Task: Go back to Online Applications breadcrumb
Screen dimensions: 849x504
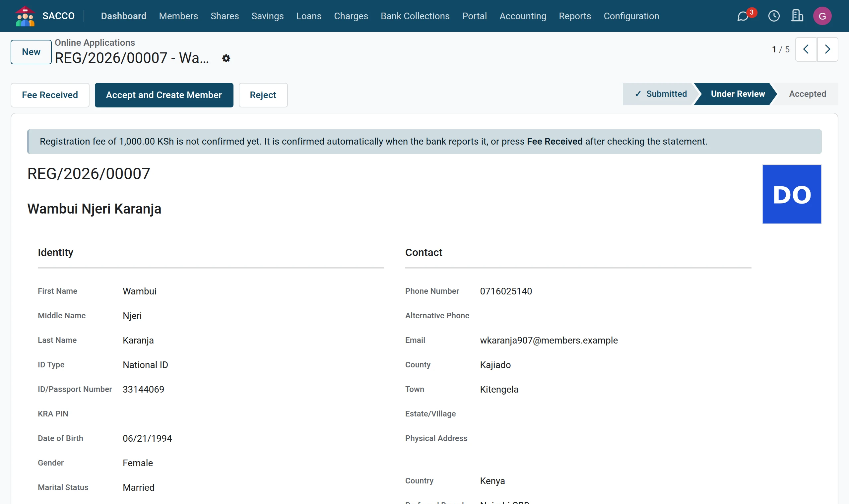Action: pos(95,42)
